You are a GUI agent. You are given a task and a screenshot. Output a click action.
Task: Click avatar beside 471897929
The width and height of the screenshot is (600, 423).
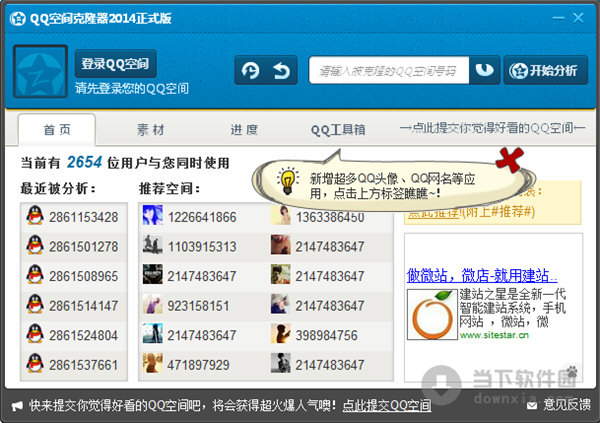153,363
